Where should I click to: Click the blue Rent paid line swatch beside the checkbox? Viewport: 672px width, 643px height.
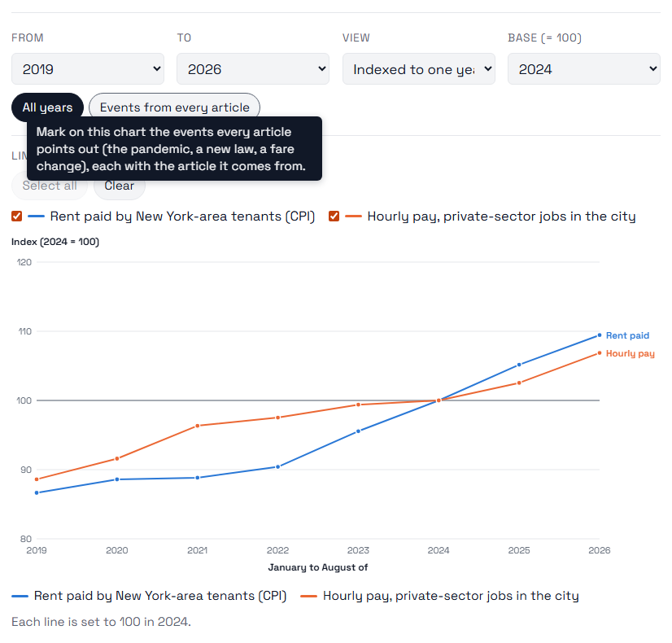pos(36,217)
